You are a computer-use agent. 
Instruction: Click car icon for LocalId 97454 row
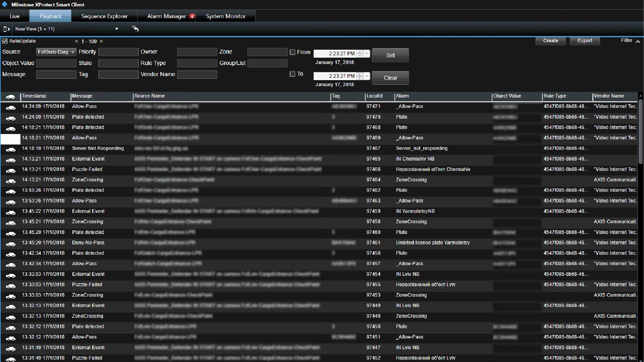pyautogui.click(x=11, y=275)
